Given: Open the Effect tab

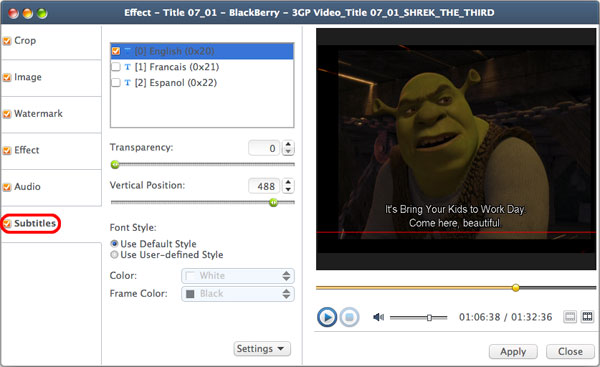Looking at the screenshot, I should click(x=51, y=150).
